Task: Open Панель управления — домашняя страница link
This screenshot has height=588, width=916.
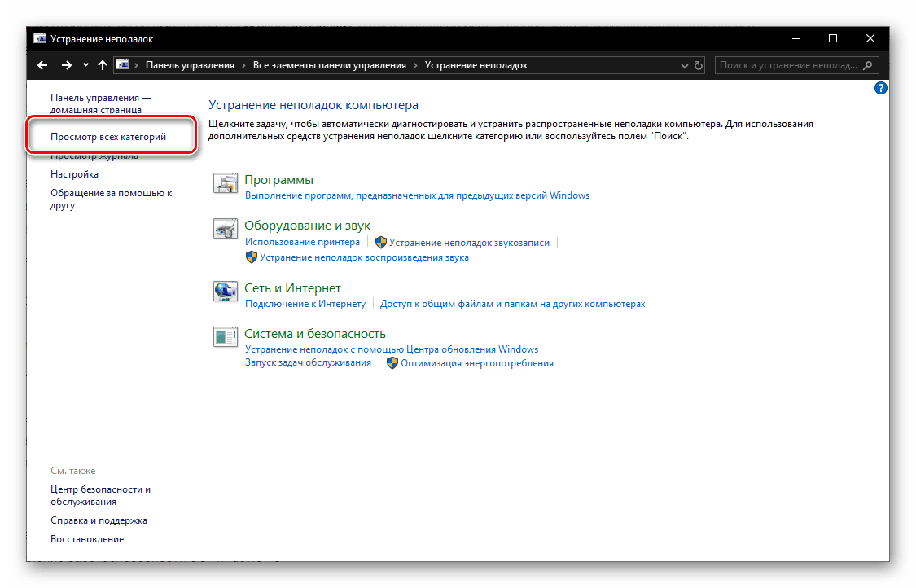Action: pyautogui.click(x=100, y=103)
